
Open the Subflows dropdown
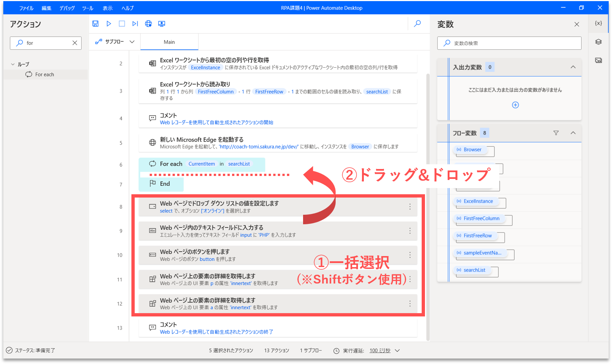pyautogui.click(x=115, y=42)
